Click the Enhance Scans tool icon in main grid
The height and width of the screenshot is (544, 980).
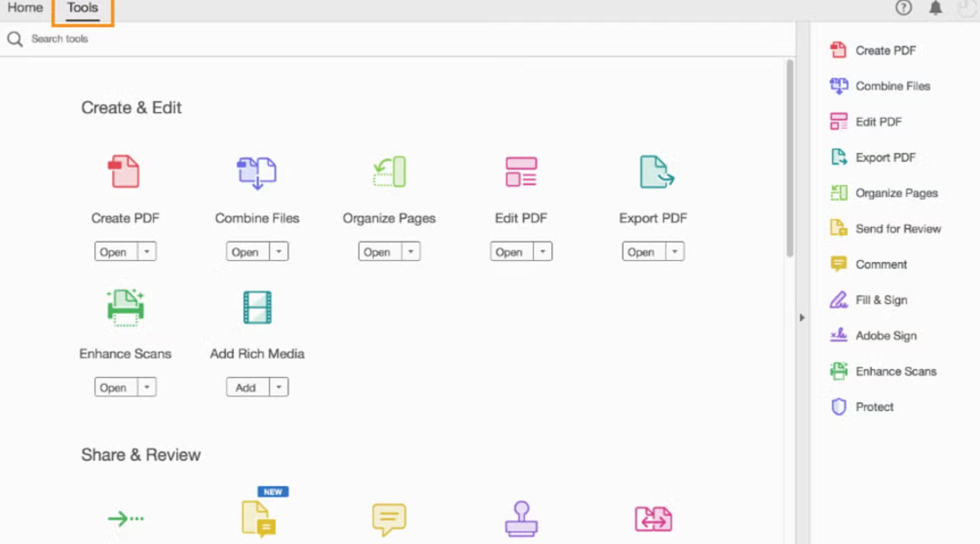125,307
